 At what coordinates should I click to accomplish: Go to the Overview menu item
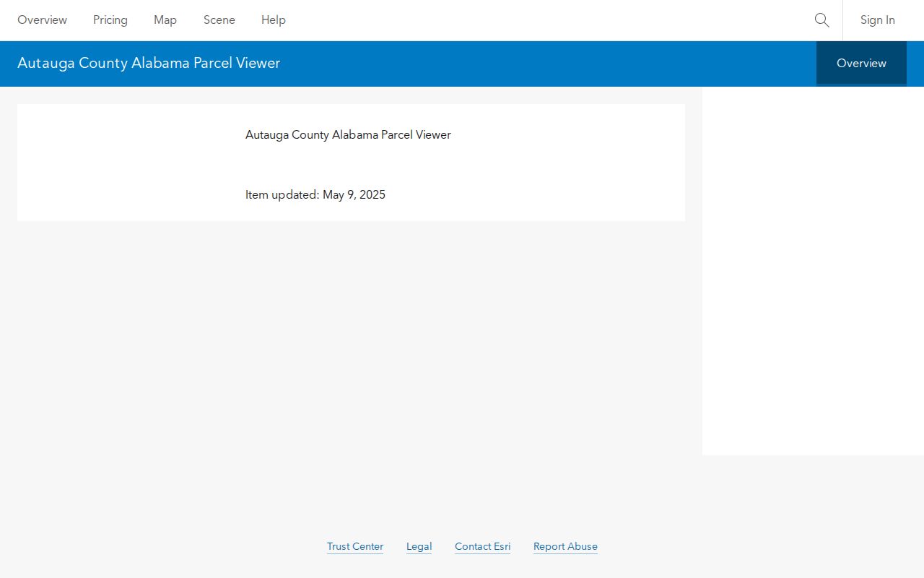pyautogui.click(x=42, y=20)
